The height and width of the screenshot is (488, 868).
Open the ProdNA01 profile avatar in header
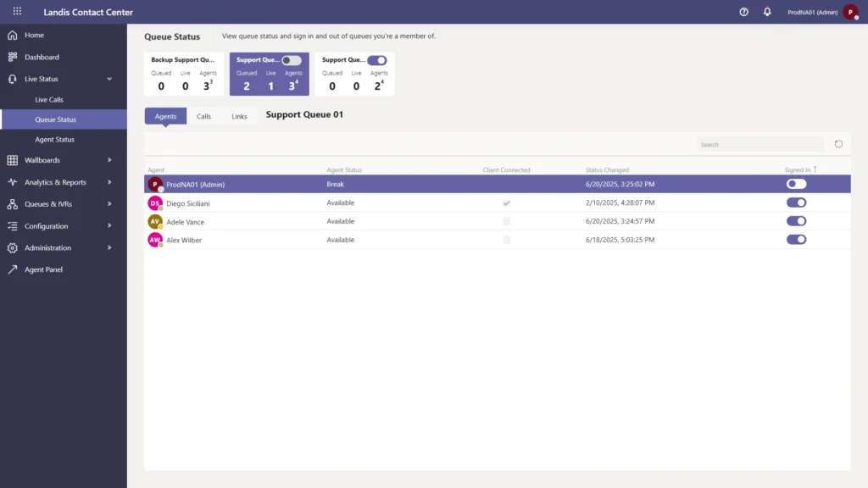coord(851,12)
